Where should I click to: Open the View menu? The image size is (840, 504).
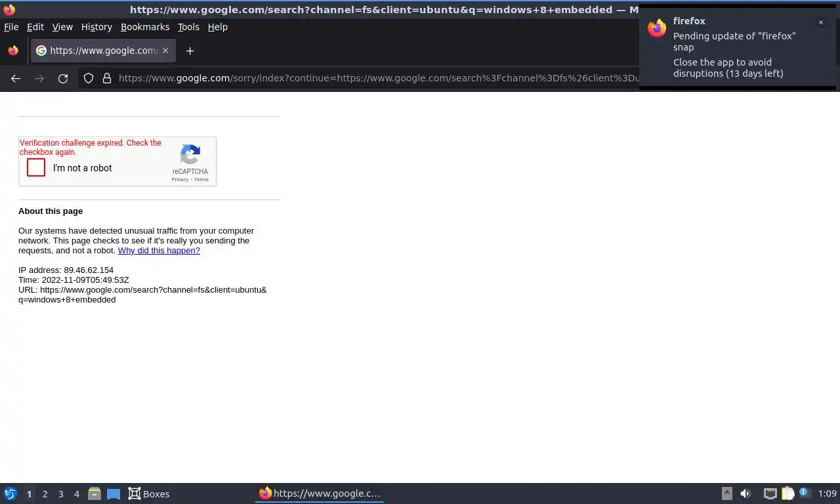pos(62,27)
